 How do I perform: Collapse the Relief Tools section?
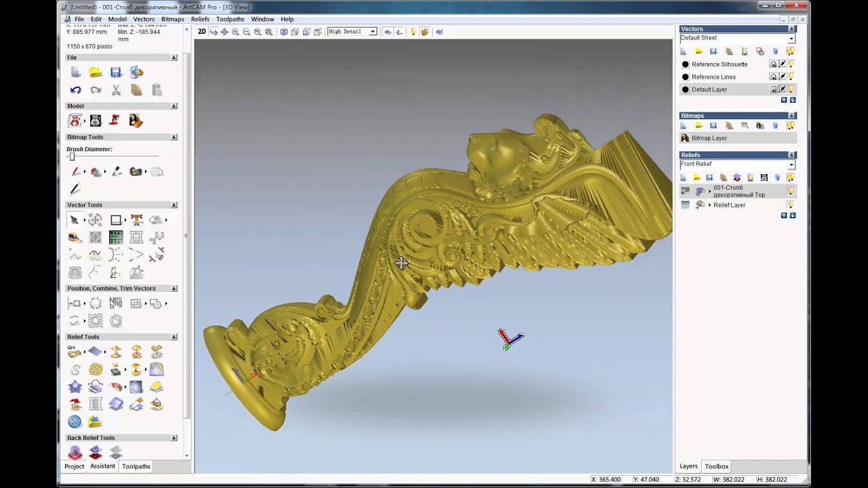point(174,337)
